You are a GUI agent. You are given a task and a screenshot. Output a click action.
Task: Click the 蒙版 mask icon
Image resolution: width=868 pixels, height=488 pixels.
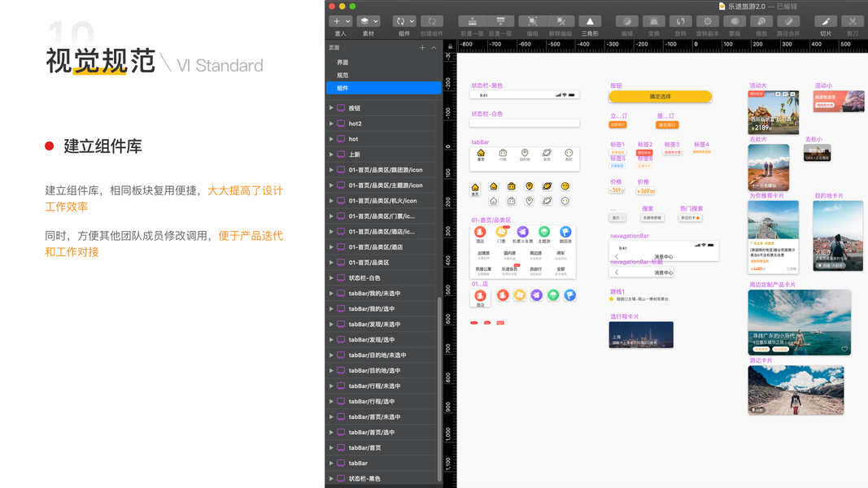(735, 21)
